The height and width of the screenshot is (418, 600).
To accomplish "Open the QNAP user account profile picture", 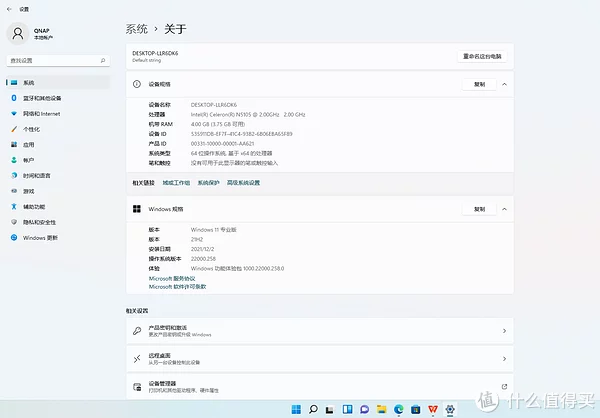I will pos(18,34).
